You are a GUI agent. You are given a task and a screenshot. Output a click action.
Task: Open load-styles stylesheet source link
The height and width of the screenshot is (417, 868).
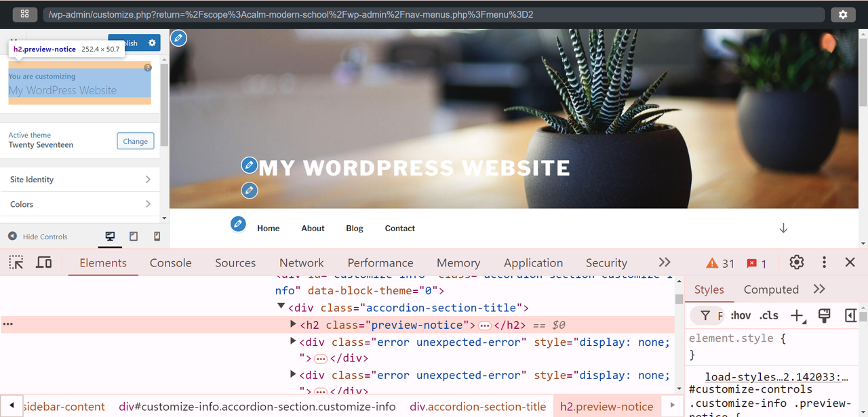(777, 377)
